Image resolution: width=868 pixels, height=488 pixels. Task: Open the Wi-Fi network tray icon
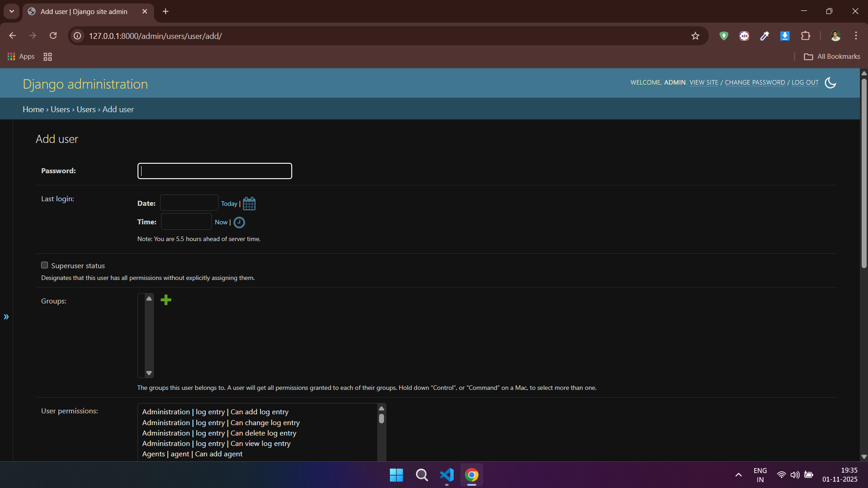pos(781,475)
